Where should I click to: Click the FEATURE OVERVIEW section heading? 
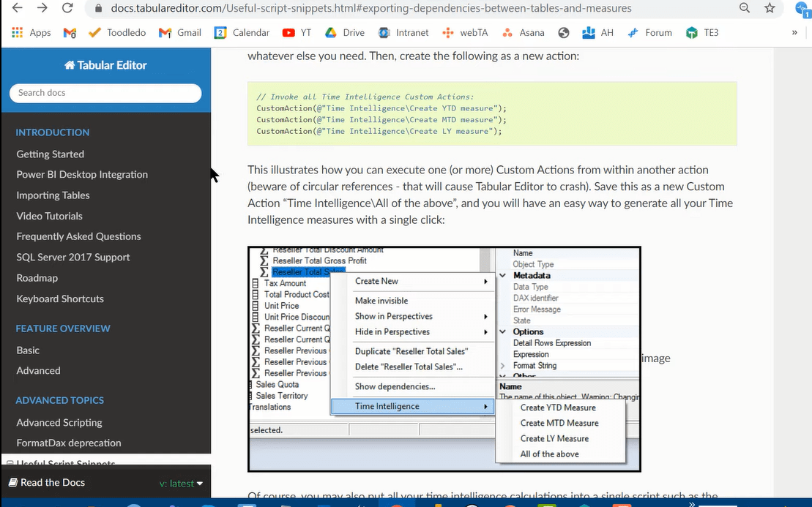click(x=63, y=328)
